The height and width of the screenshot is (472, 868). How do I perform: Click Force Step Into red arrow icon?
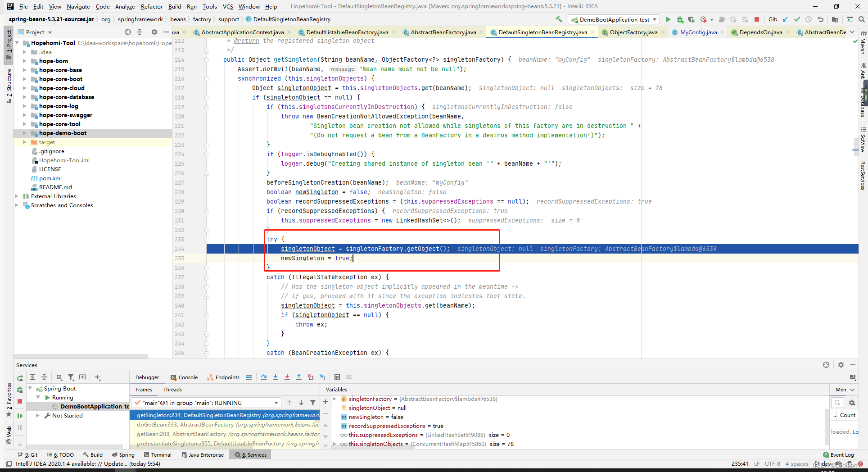click(x=287, y=377)
